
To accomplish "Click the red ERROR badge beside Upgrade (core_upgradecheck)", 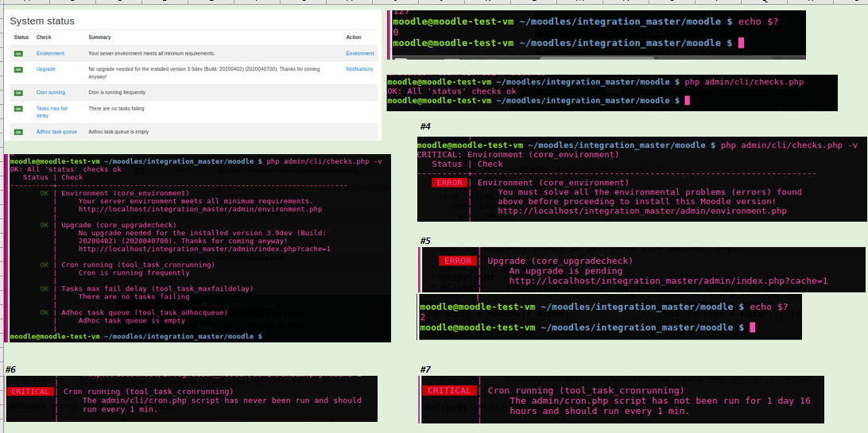I will pyautogui.click(x=457, y=261).
